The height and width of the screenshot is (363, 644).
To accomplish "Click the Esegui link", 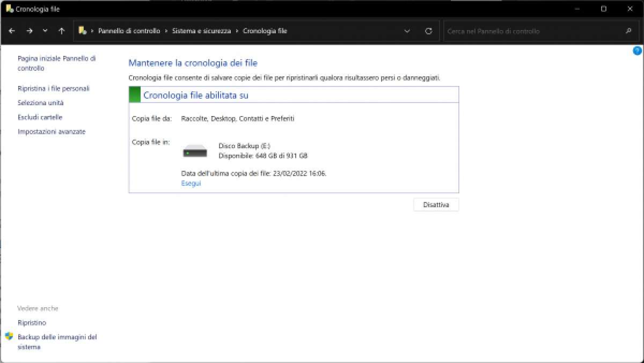I will click(191, 183).
